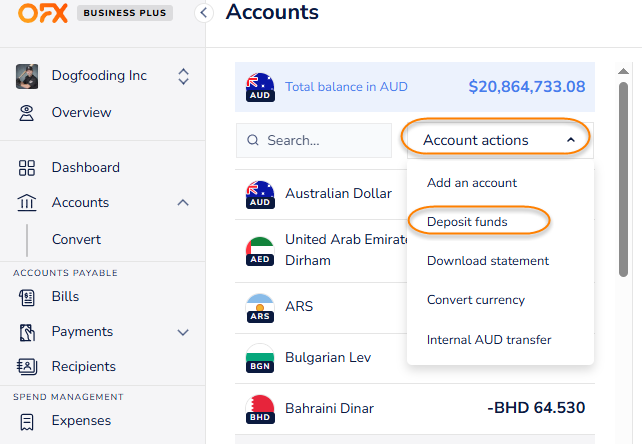
Task: Select the Australian Dollar flag icon
Action: [x=260, y=194]
